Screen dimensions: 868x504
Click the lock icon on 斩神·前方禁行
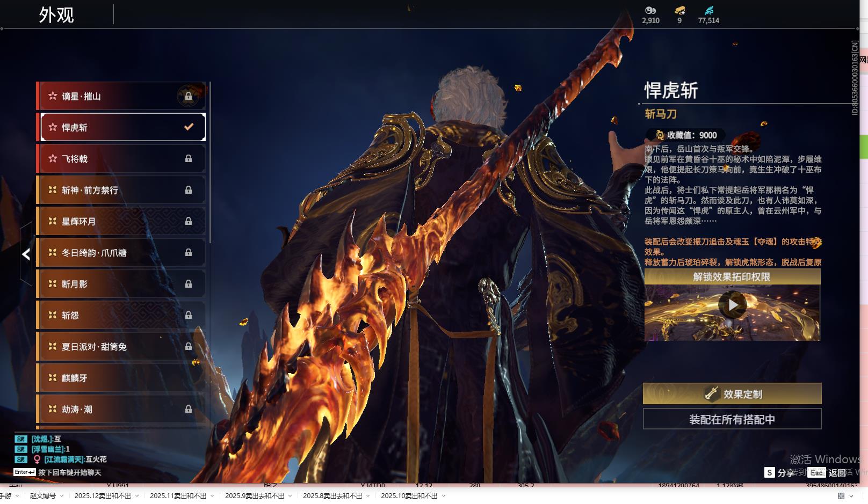coord(189,189)
